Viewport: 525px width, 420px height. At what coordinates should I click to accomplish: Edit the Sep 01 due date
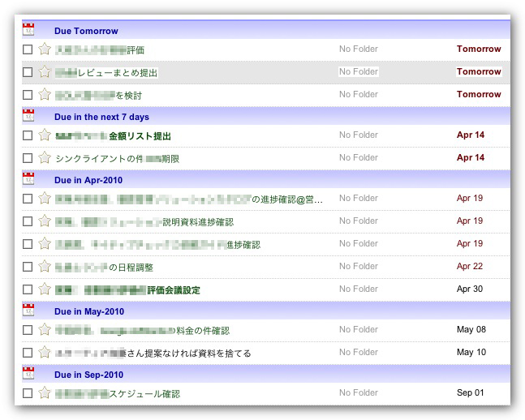pyautogui.click(x=470, y=393)
